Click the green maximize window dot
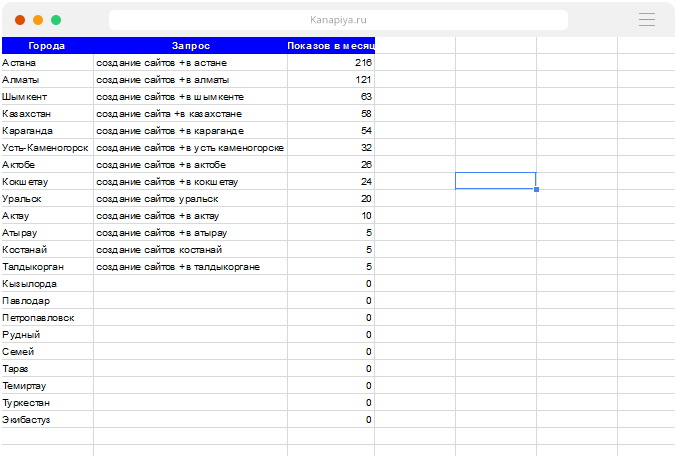Screen dimensions: 677x456 click(x=56, y=20)
